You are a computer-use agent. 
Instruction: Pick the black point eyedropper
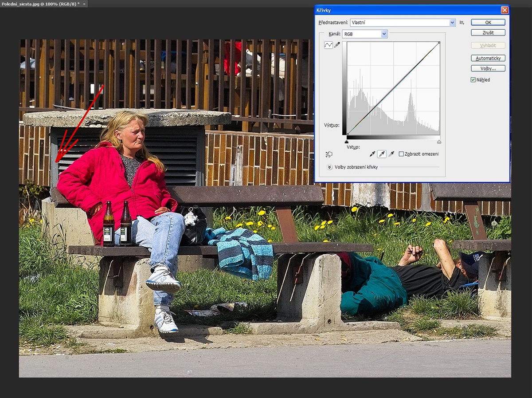[x=372, y=154]
